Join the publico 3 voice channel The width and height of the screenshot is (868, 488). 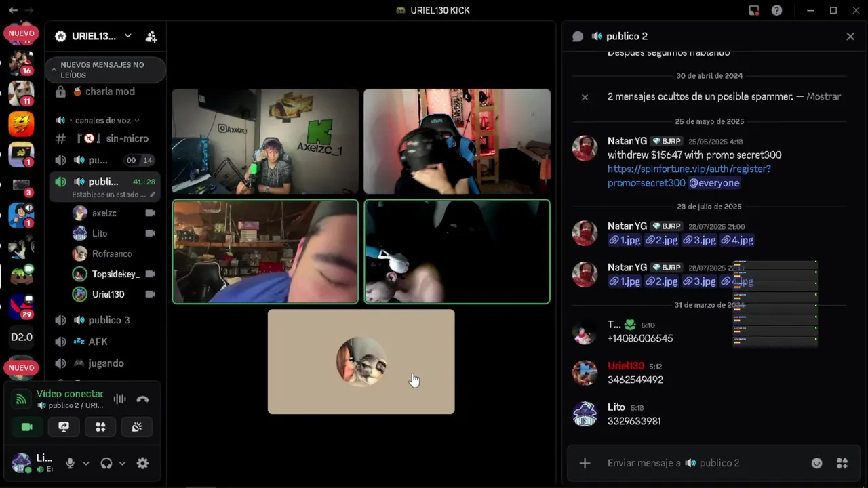105,320
